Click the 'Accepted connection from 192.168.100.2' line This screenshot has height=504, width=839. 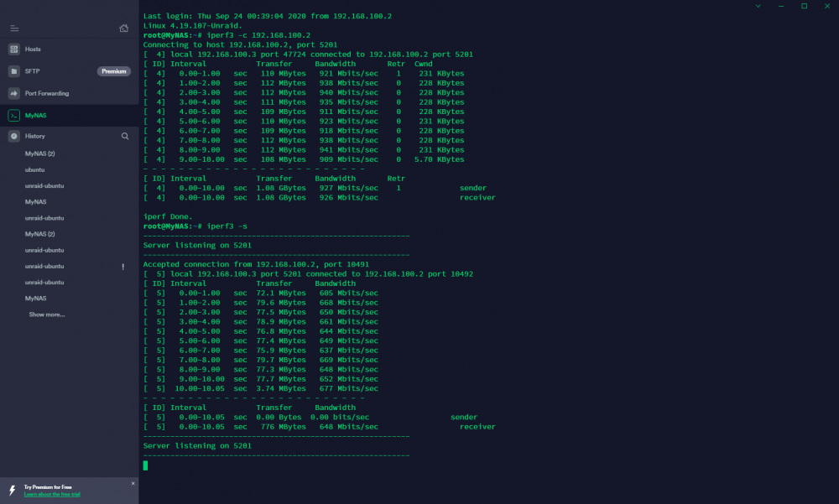[x=256, y=264]
